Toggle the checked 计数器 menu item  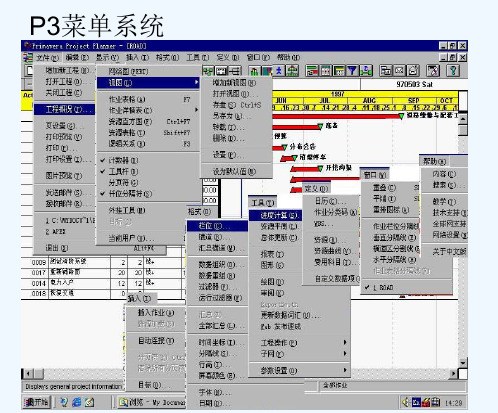coord(148,160)
